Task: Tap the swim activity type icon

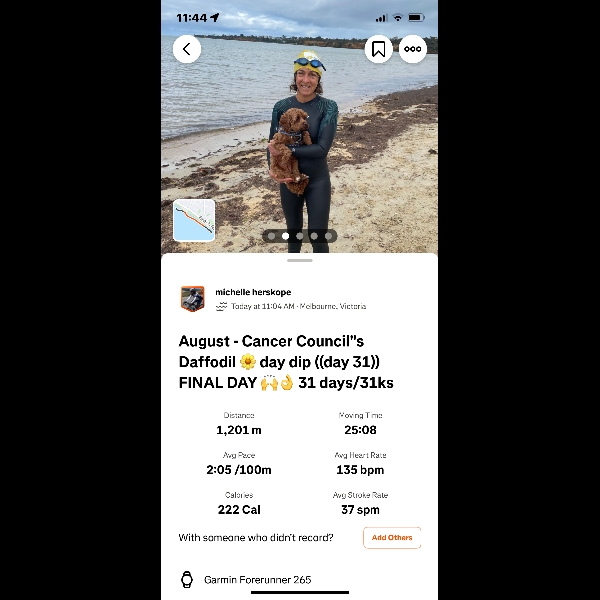Action: point(222,306)
